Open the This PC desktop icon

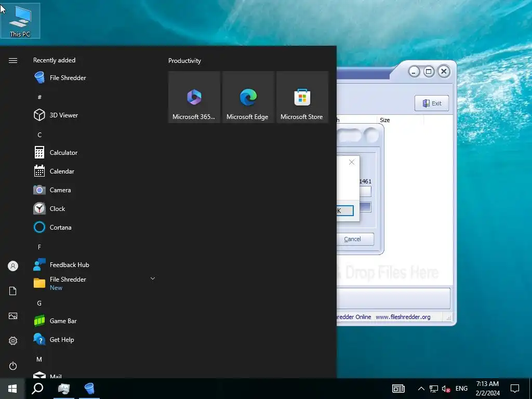(20, 21)
